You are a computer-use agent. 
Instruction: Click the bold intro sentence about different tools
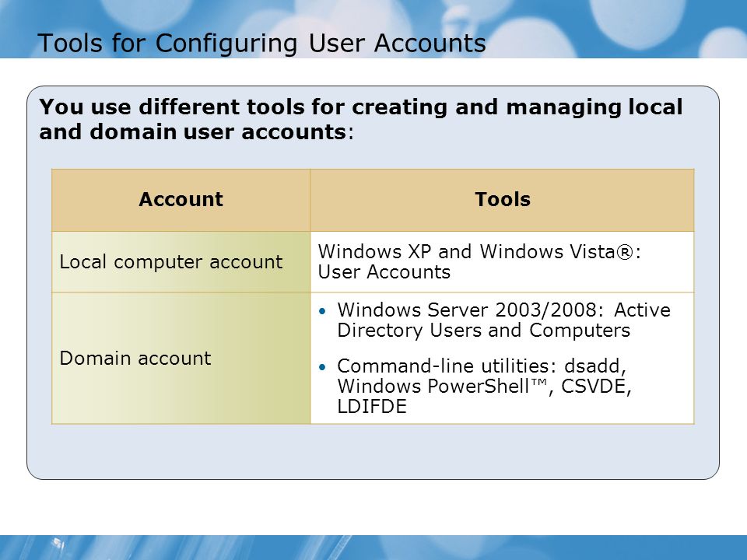click(360, 120)
